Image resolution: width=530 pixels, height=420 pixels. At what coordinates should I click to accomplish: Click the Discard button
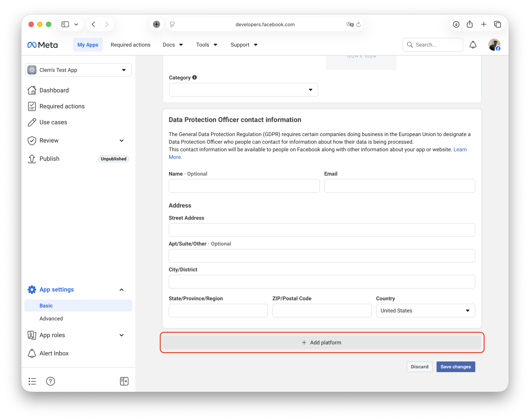(419, 367)
